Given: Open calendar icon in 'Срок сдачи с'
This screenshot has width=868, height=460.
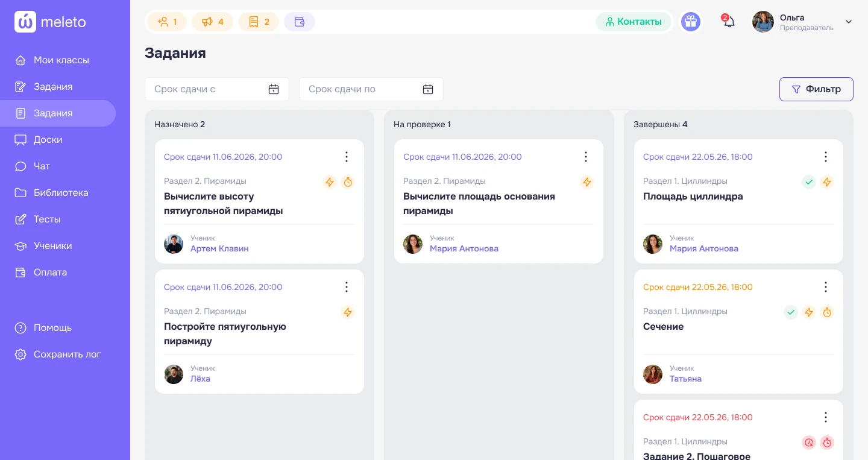Looking at the screenshot, I should [274, 89].
